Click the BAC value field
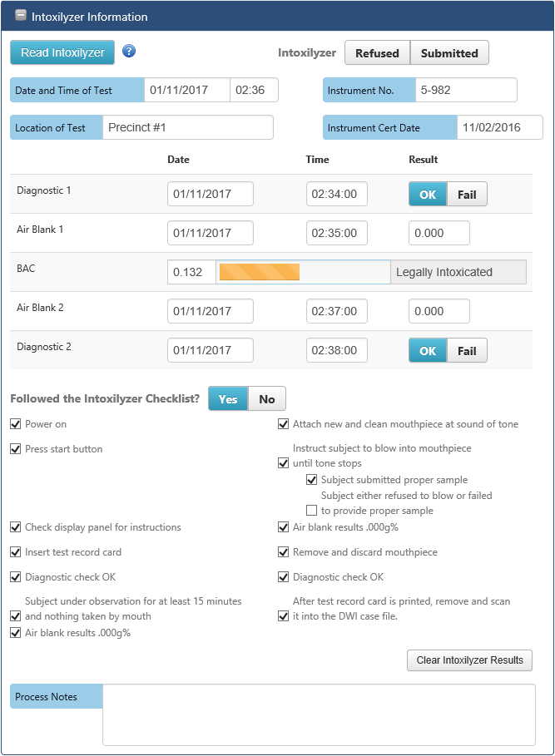 point(191,272)
